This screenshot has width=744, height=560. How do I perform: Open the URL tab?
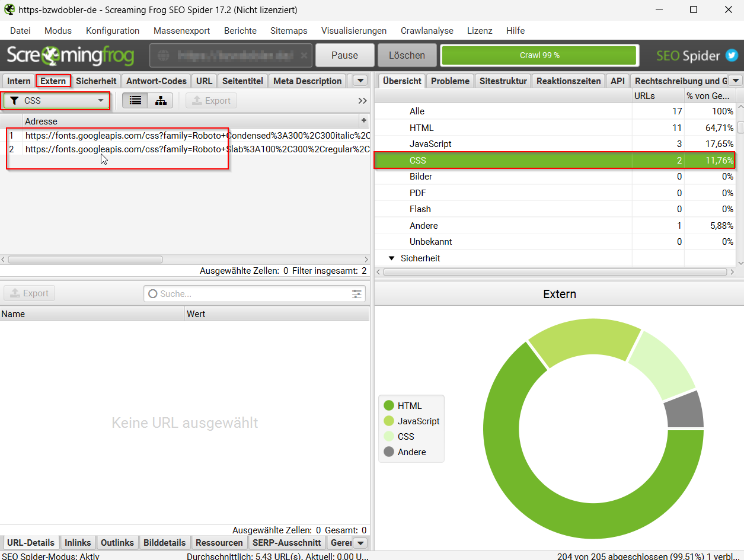[x=204, y=81]
